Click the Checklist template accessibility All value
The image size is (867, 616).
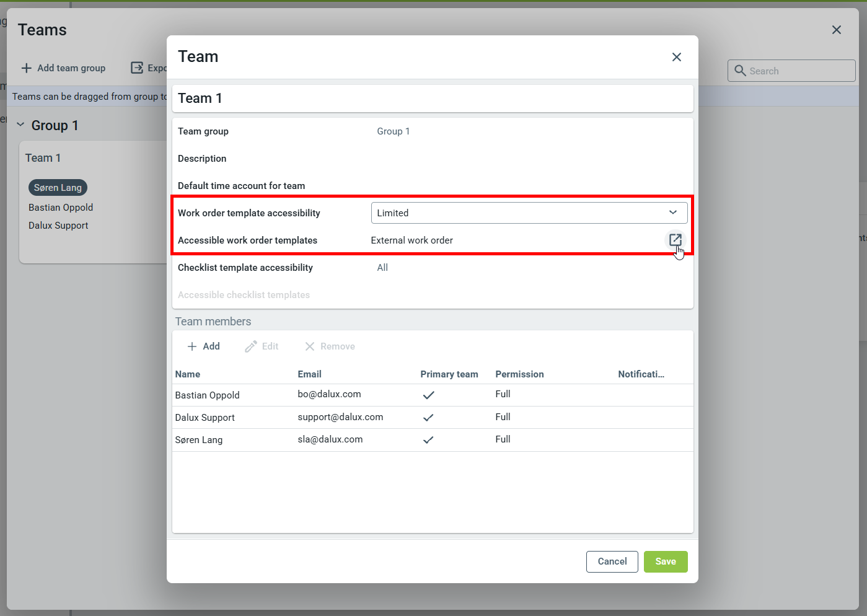382,268
